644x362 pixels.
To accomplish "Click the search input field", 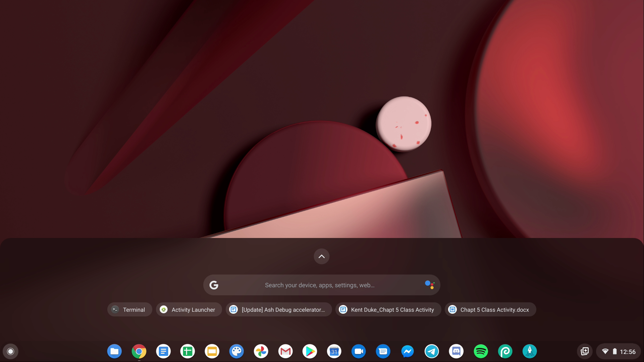I will (x=319, y=285).
